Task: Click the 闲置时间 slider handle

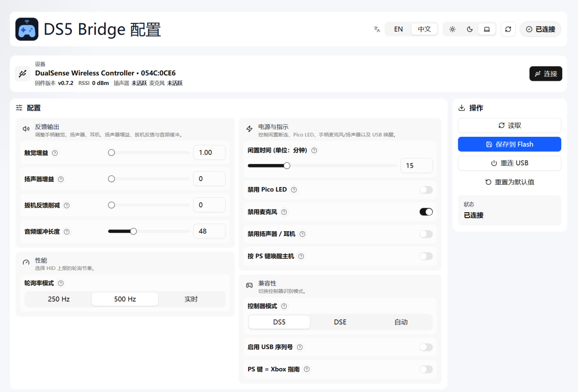Action: click(x=287, y=166)
